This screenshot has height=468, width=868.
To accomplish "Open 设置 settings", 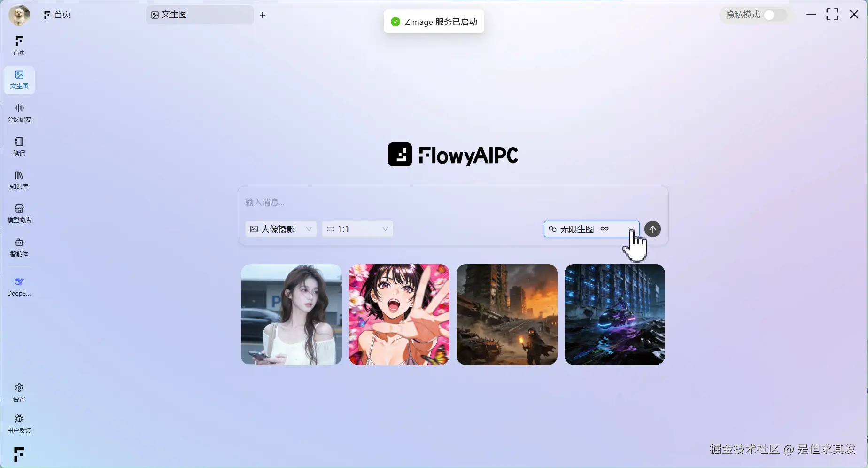I will [x=19, y=392].
